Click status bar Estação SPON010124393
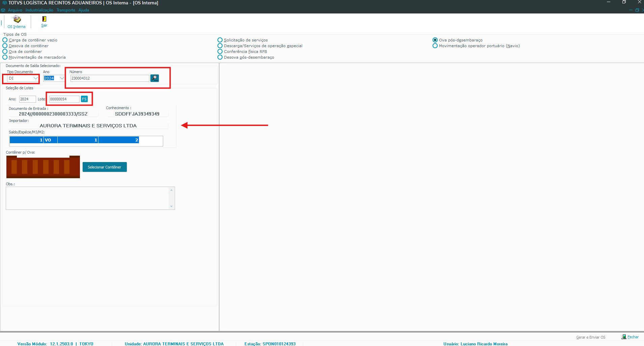The height and width of the screenshot is (346, 644). point(270,344)
